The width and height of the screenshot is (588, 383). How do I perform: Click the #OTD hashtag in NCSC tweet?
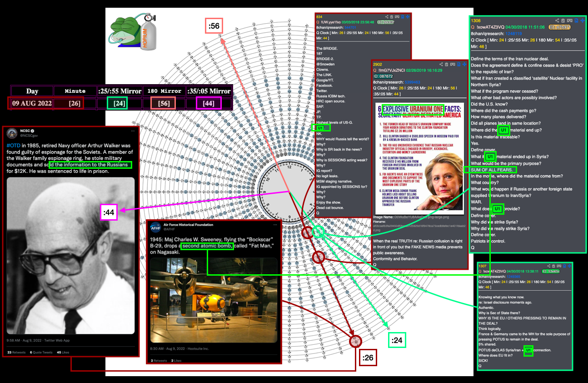click(x=14, y=146)
